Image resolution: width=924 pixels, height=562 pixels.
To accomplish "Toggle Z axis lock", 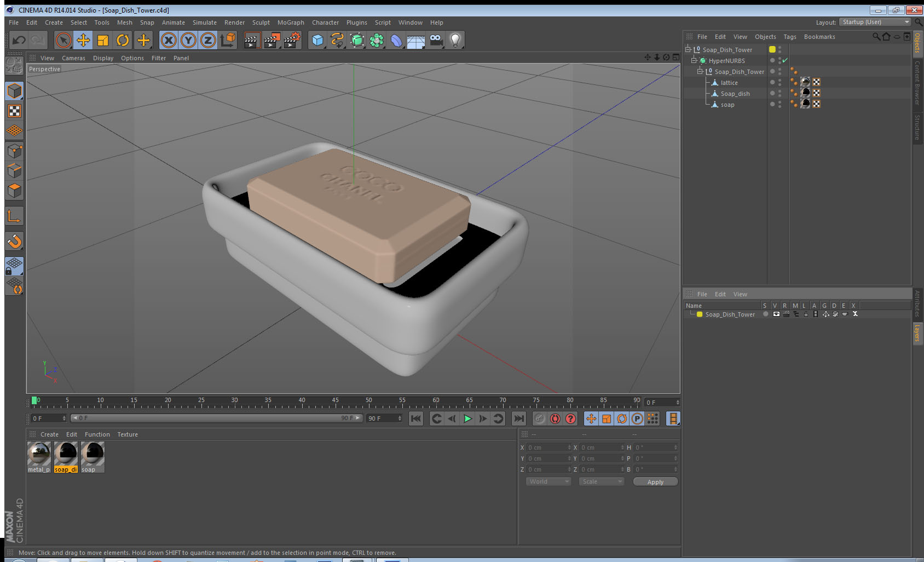I will coord(208,40).
